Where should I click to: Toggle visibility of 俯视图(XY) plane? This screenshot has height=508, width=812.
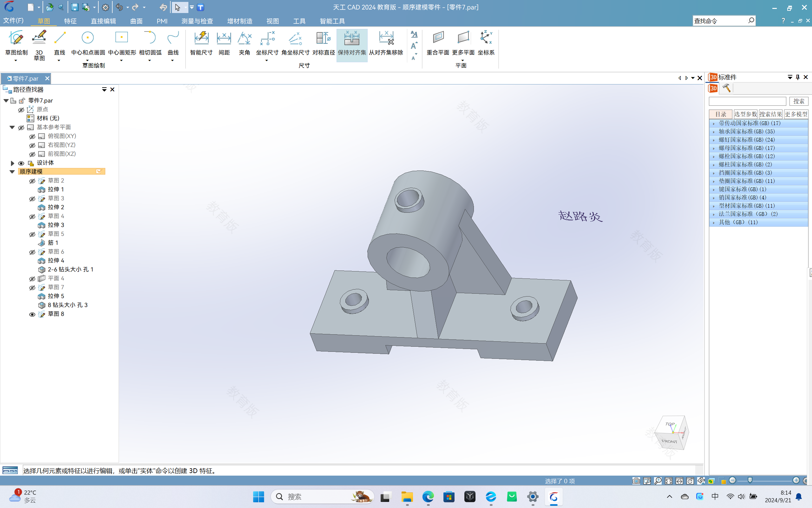point(32,136)
